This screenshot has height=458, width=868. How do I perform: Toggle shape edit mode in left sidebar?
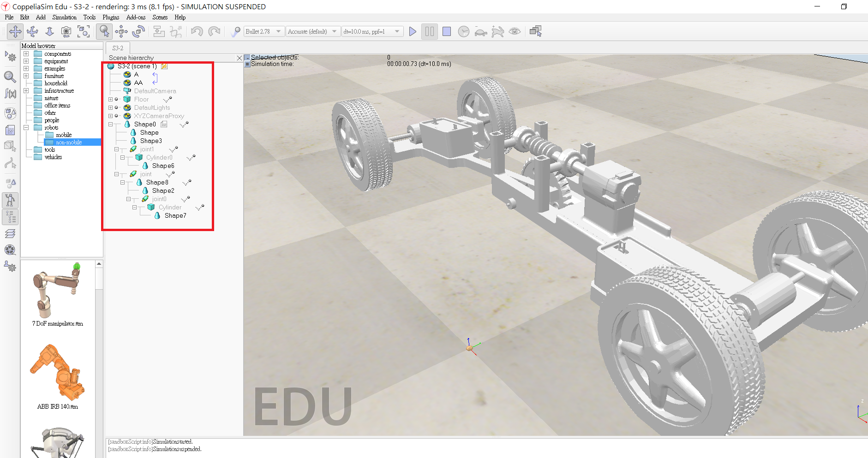tap(10, 147)
